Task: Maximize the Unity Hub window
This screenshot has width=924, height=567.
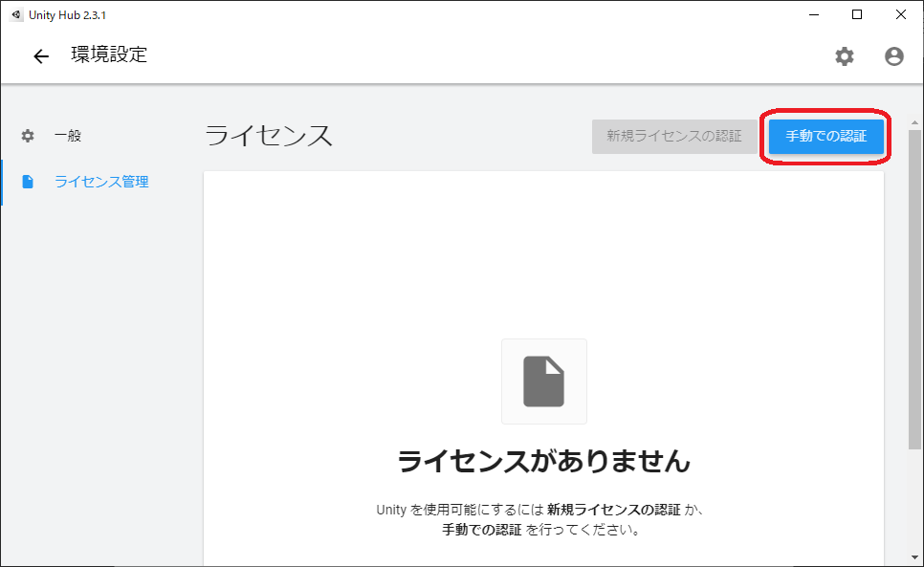Action: pos(857,14)
